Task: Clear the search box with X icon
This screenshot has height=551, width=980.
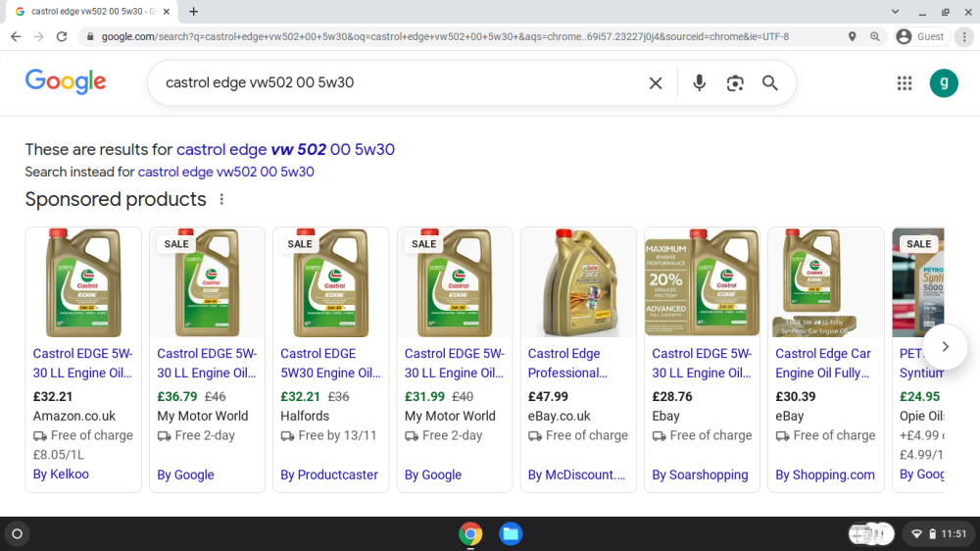Action: point(655,82)
